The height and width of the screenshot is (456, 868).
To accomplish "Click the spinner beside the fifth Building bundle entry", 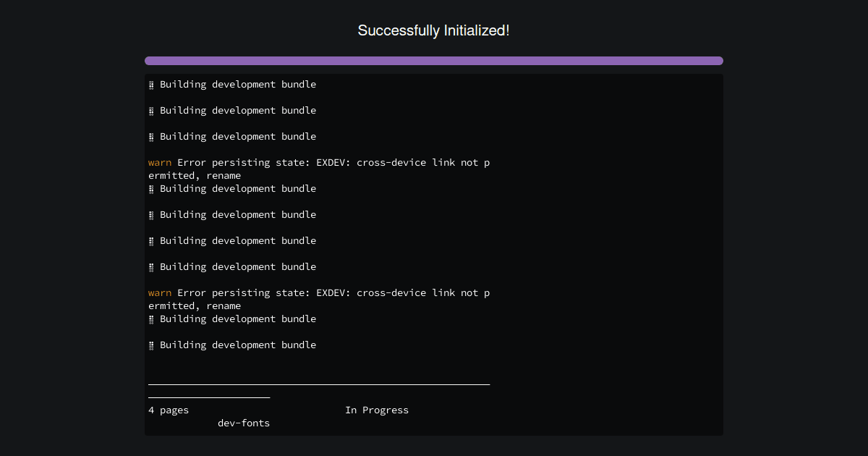I will (x=150, y=214).
